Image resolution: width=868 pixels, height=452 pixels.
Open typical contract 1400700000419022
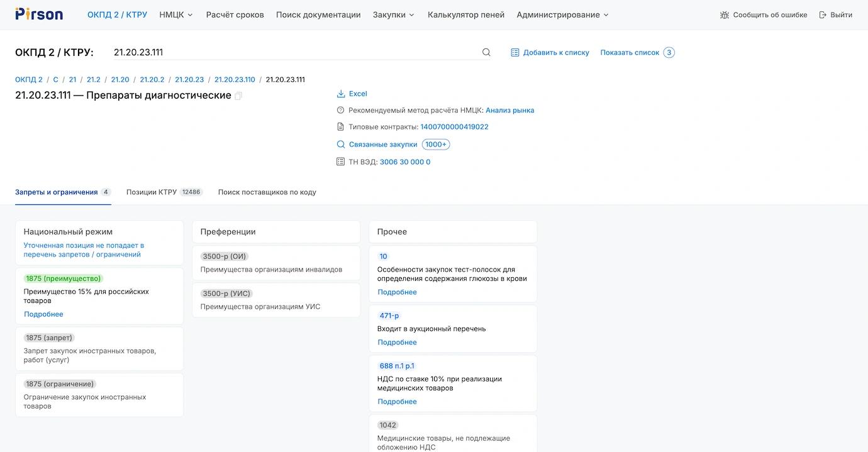point(454,127)
